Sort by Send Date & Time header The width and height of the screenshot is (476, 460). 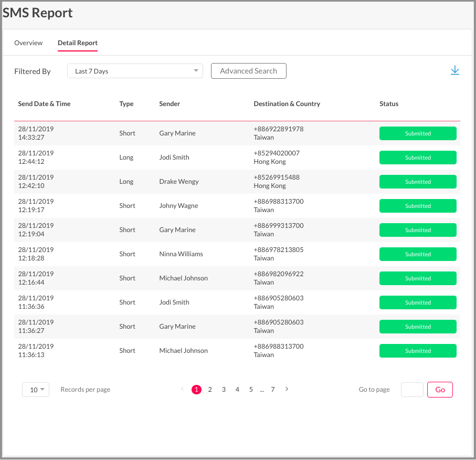tap(44, 104)
